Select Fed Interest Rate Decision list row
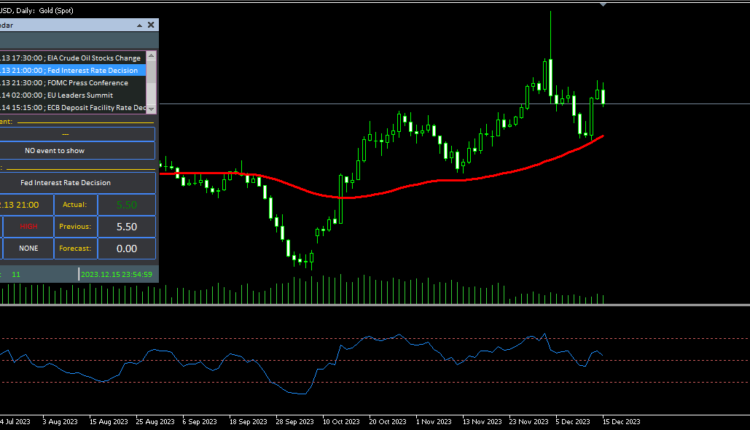Viewport: 750px width, 430px height. (75, 71)
